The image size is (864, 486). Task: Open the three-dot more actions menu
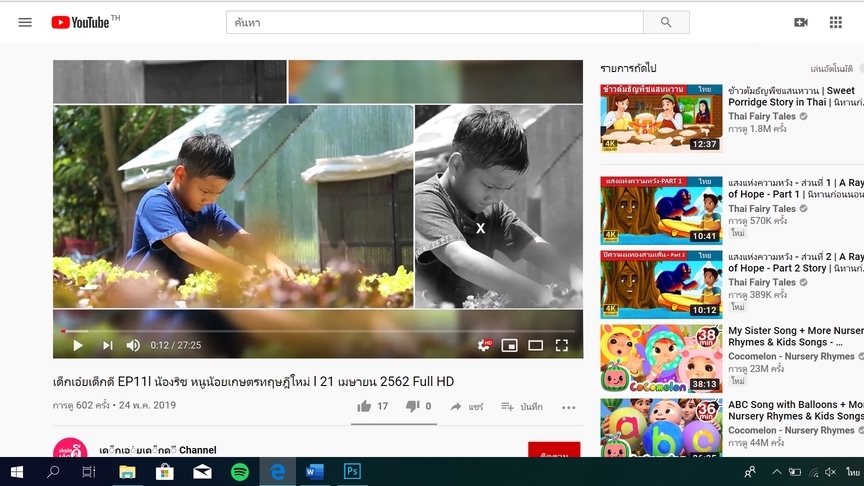pos(569,407)
